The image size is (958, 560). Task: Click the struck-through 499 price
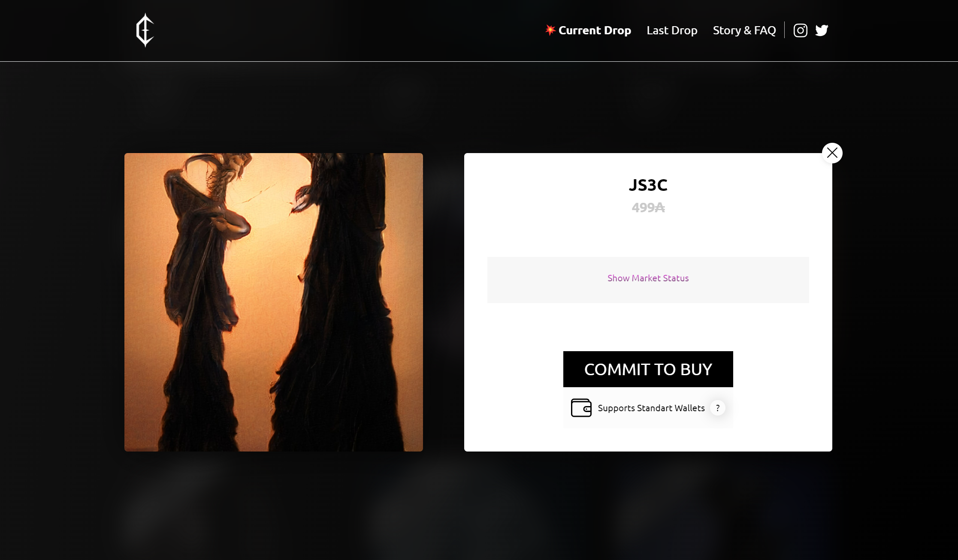(x=648, y=208)
